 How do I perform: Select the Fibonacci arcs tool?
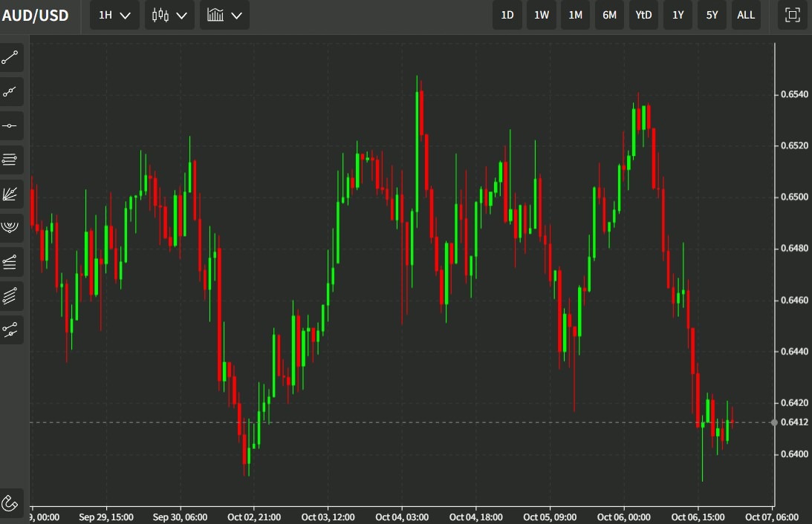[x=11, y=228]
